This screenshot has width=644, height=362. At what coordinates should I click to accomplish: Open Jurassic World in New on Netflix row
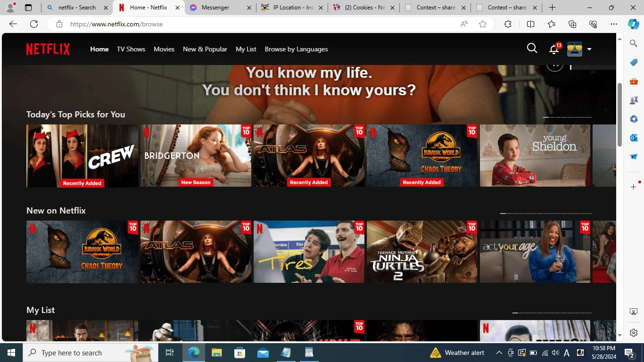click(x=82, y=252)
